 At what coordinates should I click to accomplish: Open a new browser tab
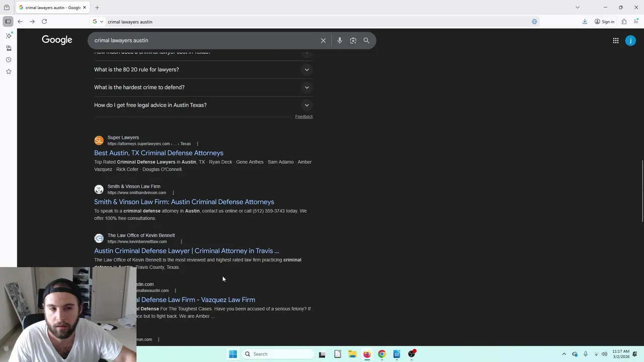coord(97,8)
